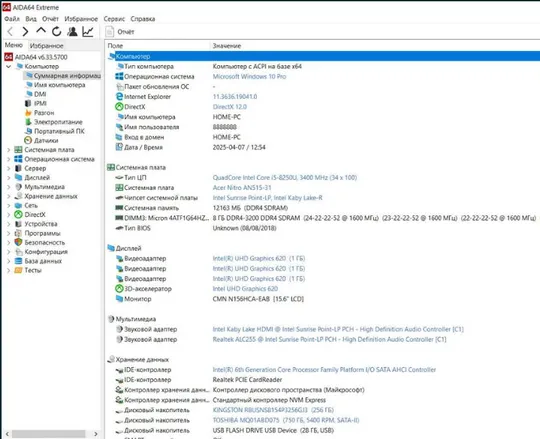Open Microsoft Windows 10 Pro link
The width and height of the screenshot is (540, 439).
[x=249, y=76]
